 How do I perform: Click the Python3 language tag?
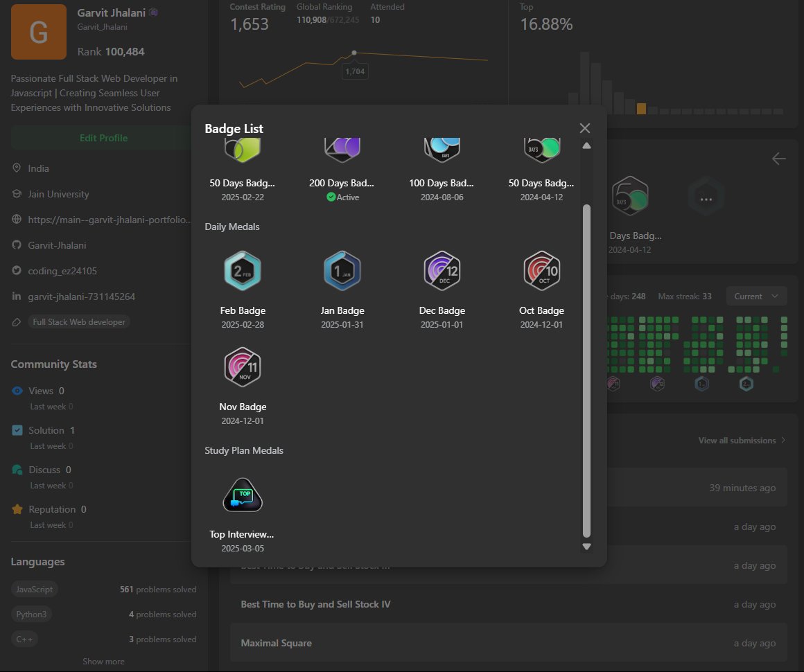(31, 614)
